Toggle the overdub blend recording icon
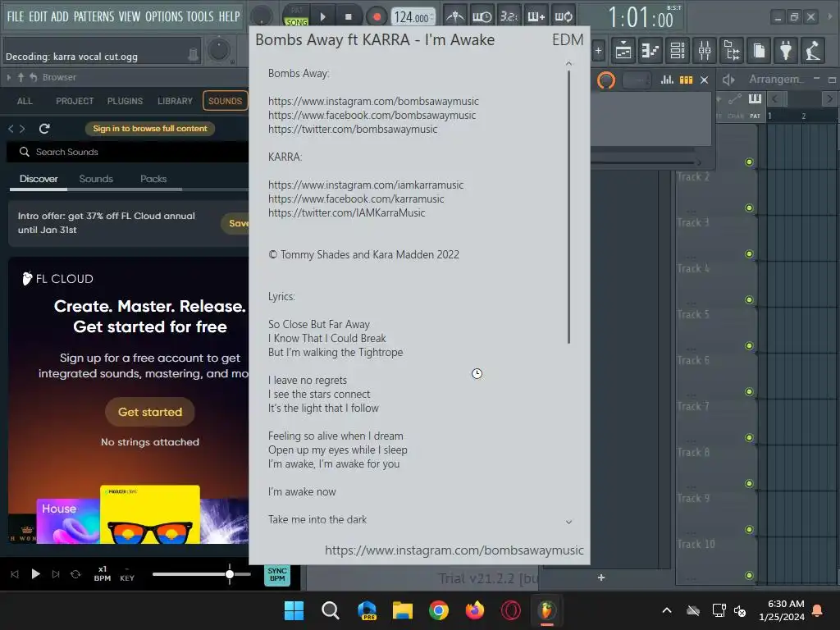 click(536, 16)
